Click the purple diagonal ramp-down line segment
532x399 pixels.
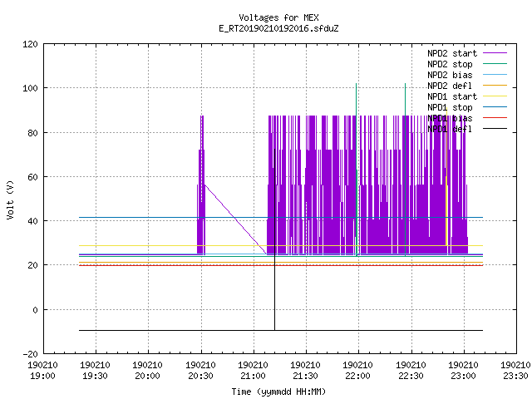[235, 219]
